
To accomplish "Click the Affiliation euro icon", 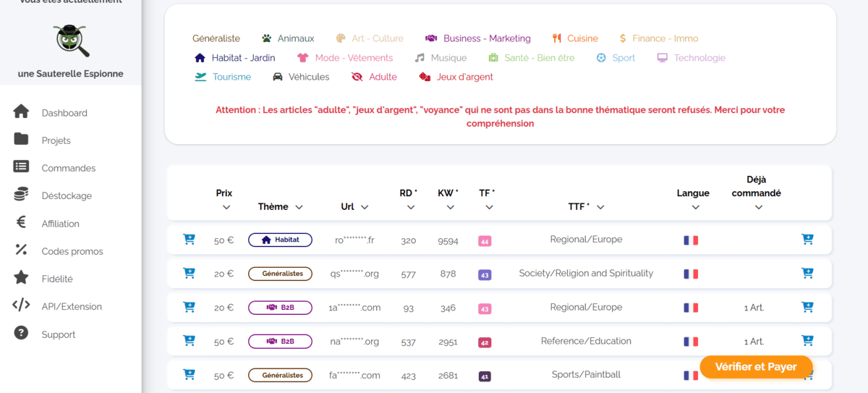I will (x=21, y=223).
